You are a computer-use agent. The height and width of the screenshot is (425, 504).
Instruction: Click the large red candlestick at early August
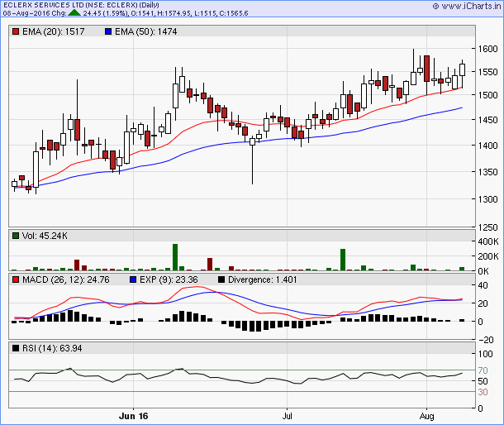click(x=426, y=69)
